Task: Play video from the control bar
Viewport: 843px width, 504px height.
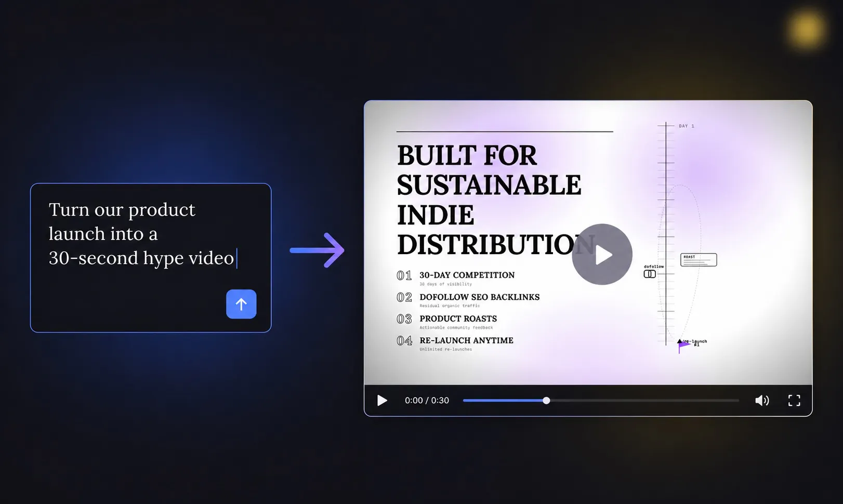Action: pyautogui.click(x=382, y=401)
